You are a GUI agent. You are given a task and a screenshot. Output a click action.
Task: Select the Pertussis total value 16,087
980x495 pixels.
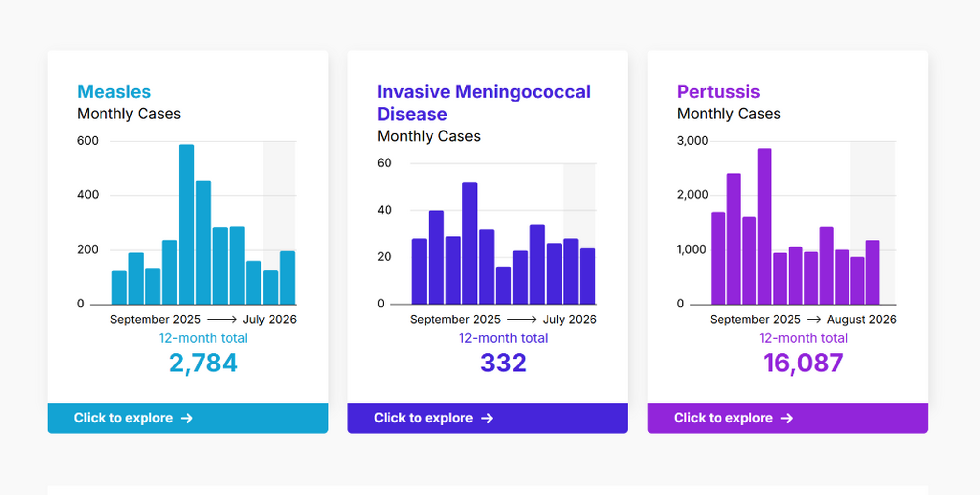tap(803, 363)
